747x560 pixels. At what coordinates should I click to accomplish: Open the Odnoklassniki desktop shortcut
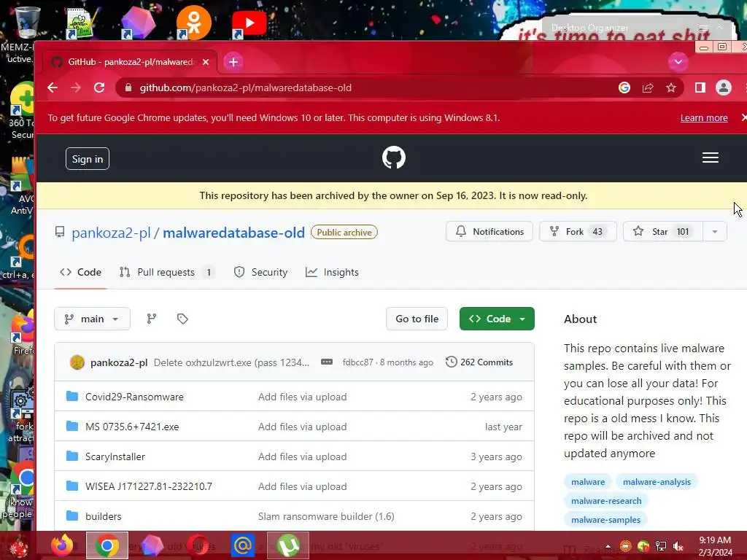point(193,23)
